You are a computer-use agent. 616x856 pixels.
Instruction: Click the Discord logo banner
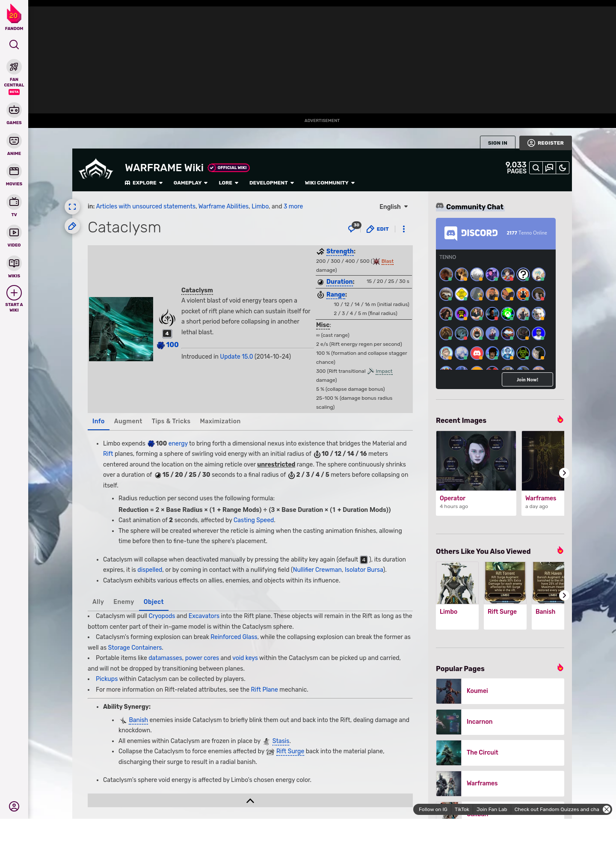click(x=471, y=233)
